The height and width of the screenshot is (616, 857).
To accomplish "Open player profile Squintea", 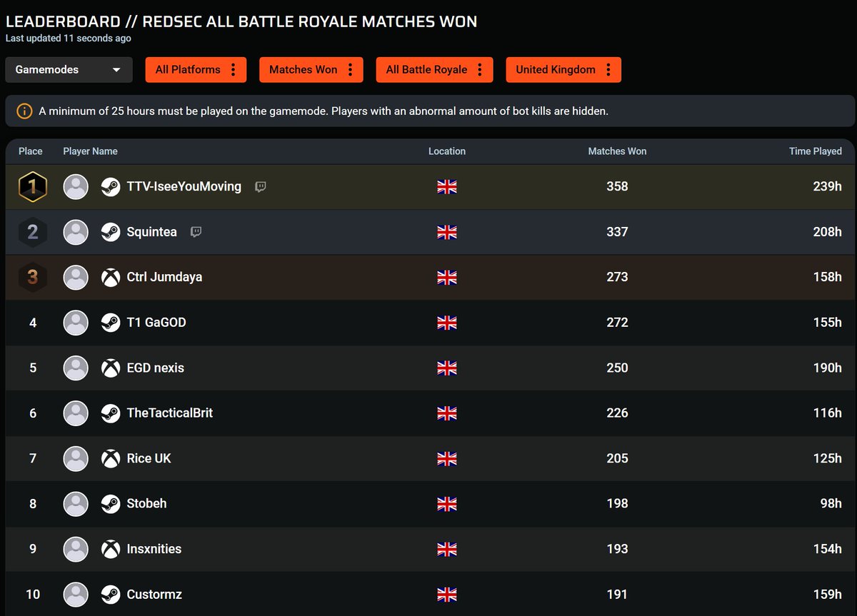I will coord(152,232).
